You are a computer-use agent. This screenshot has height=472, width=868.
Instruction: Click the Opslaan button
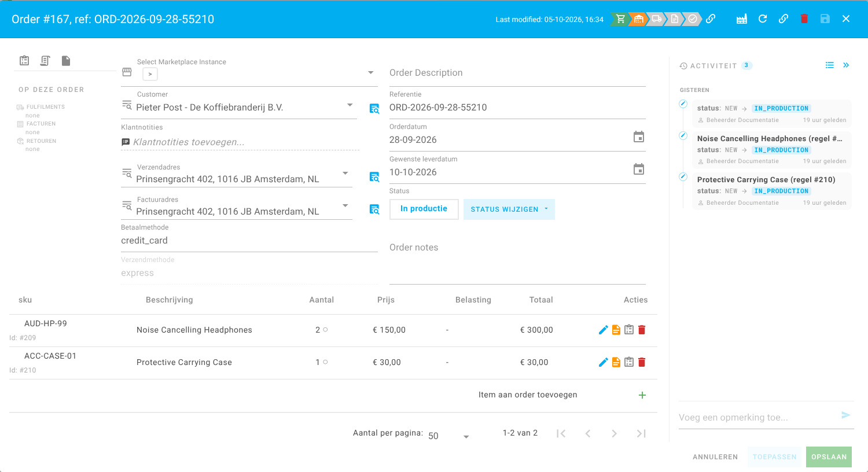coord(829,457)
